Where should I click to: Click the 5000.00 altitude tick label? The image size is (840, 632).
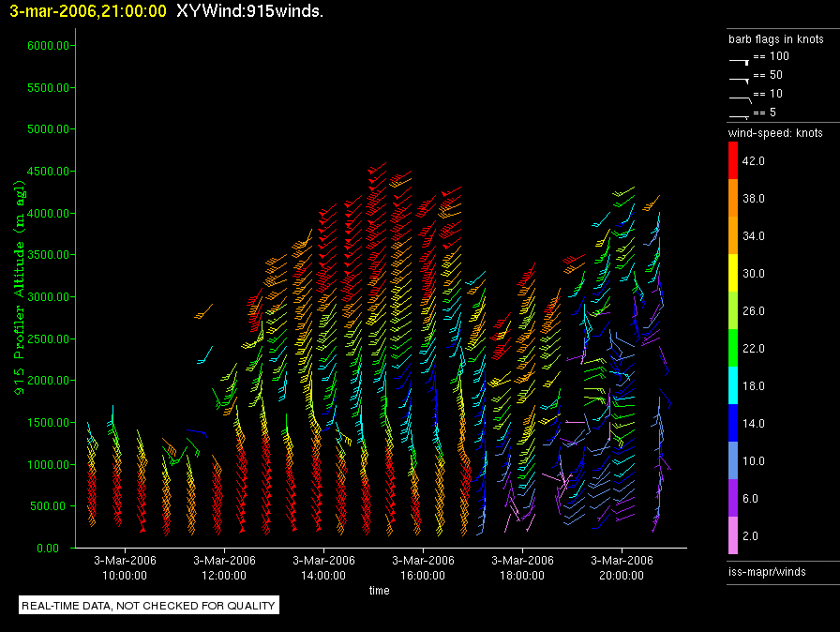coord(48,129)
